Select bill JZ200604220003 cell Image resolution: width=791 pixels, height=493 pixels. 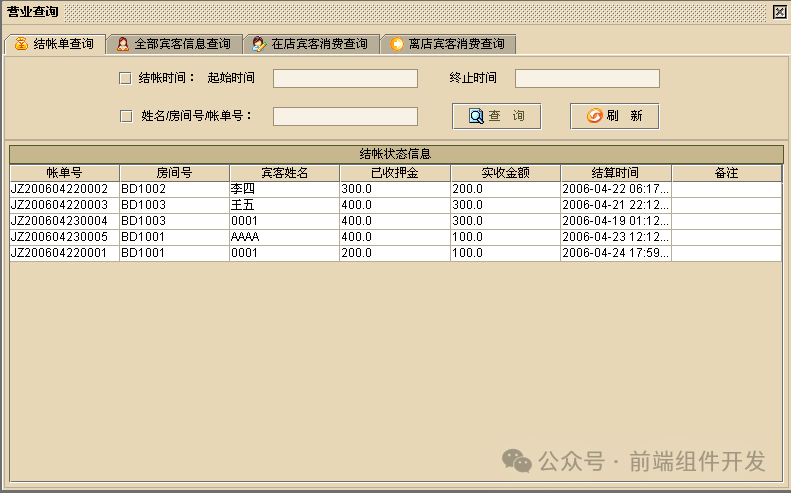(x=65, y=205)
